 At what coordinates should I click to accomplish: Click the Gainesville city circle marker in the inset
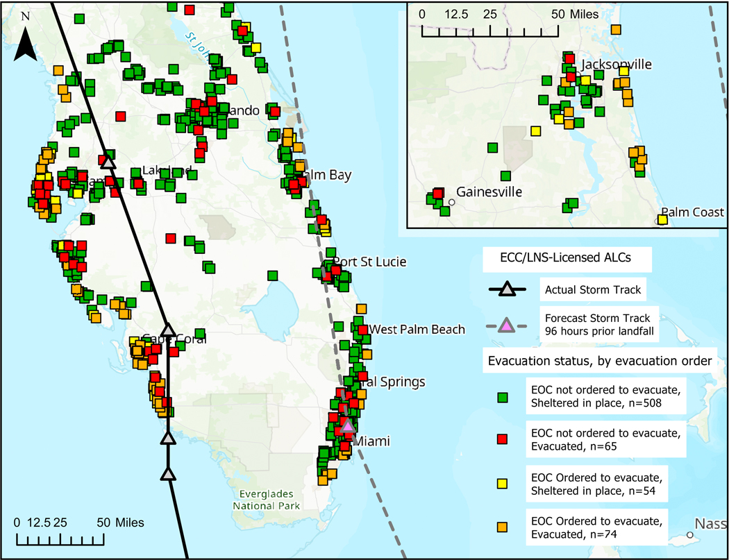(451, 202)
